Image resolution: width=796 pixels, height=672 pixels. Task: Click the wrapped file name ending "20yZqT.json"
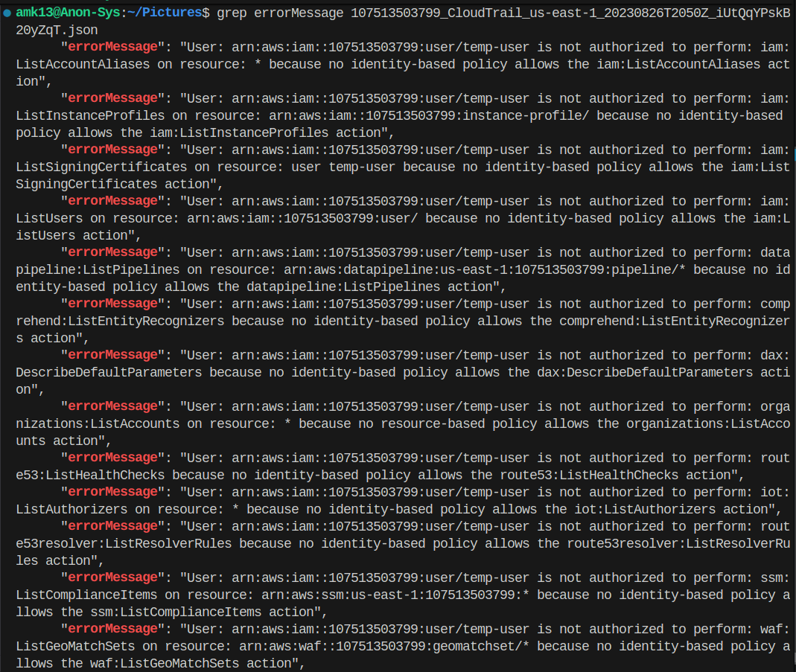[57, 30]
